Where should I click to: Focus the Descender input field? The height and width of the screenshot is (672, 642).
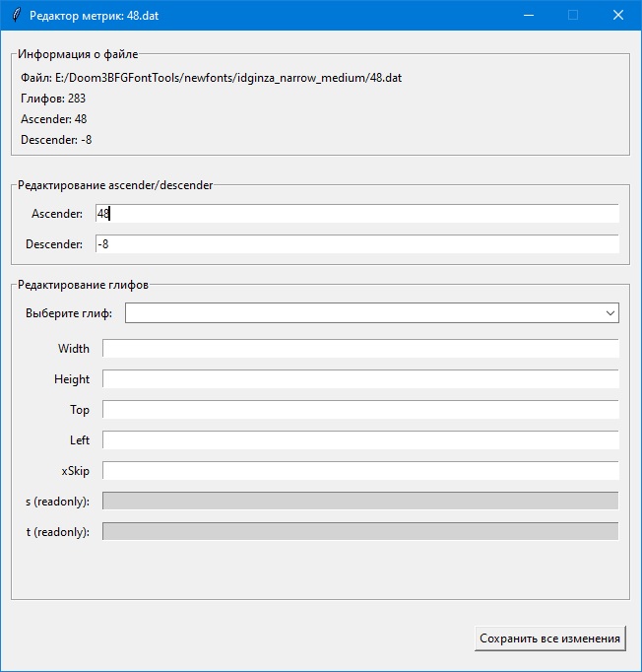pos(357,243)
